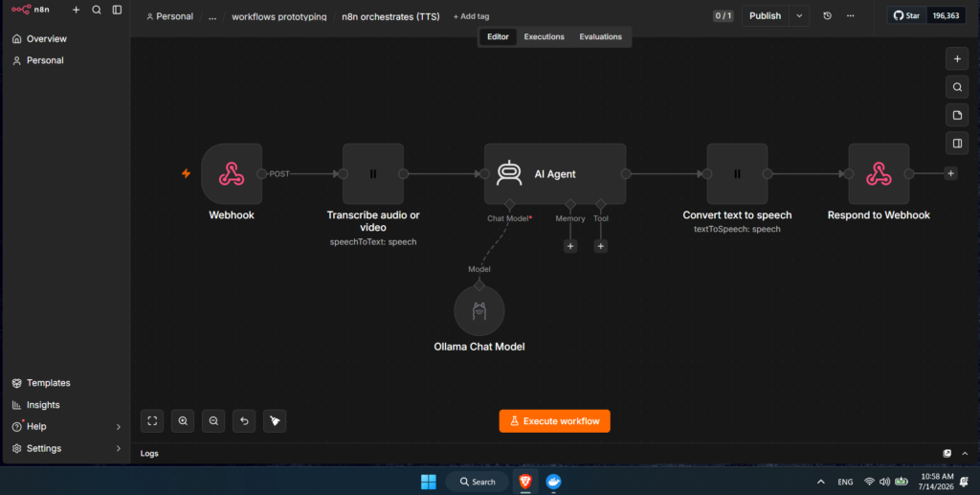This screenshot has height=495, width=980.
Task: Switch to the Editor tab
Action: 498,37
